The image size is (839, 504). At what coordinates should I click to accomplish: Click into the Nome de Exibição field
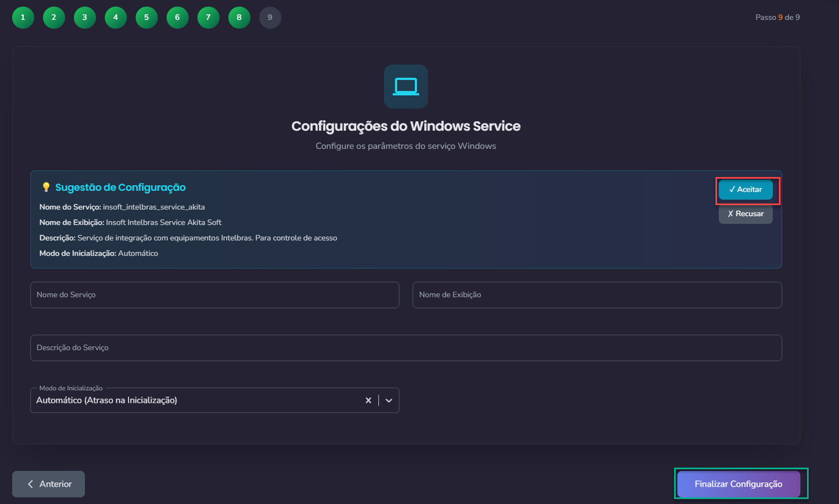597,295
